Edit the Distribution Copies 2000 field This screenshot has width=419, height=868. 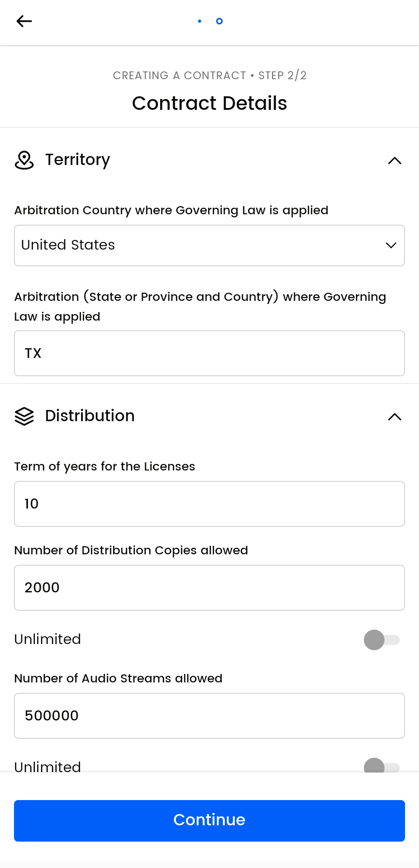[x=209, y=588]
